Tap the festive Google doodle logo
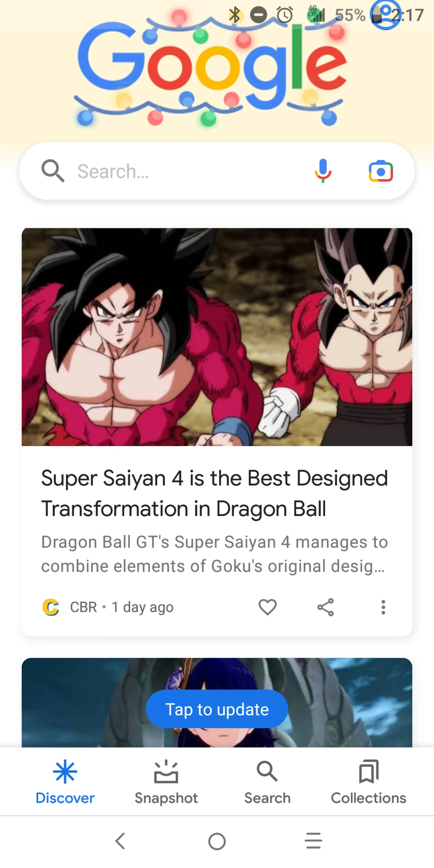 pyautogui.click(x=211, y=68)
